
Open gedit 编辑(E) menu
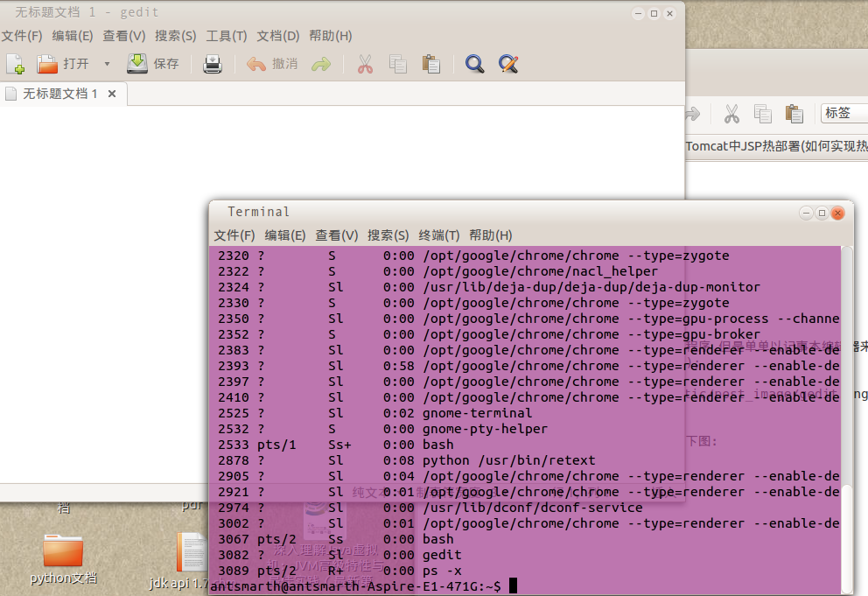pyautogui.click(x=73, y=36)
